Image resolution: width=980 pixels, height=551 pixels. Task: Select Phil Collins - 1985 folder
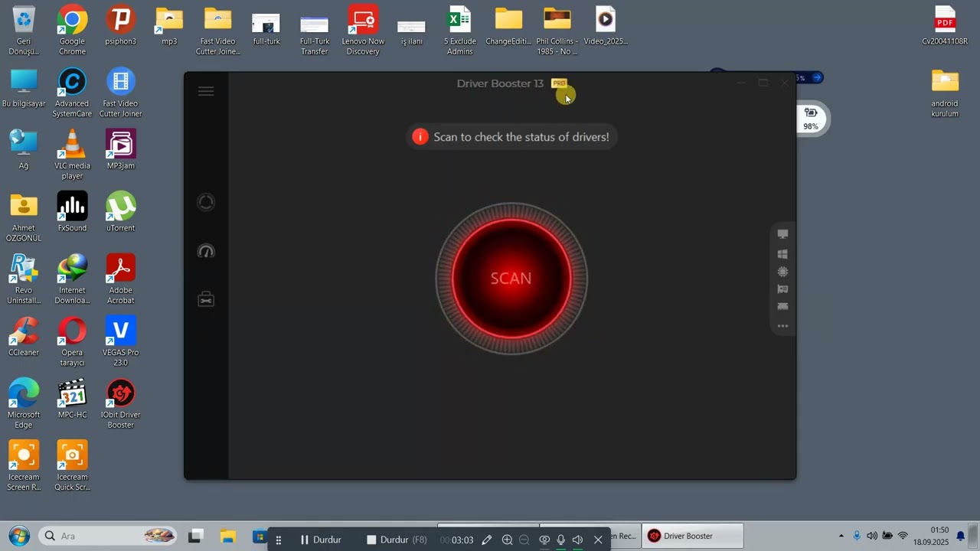557,31
